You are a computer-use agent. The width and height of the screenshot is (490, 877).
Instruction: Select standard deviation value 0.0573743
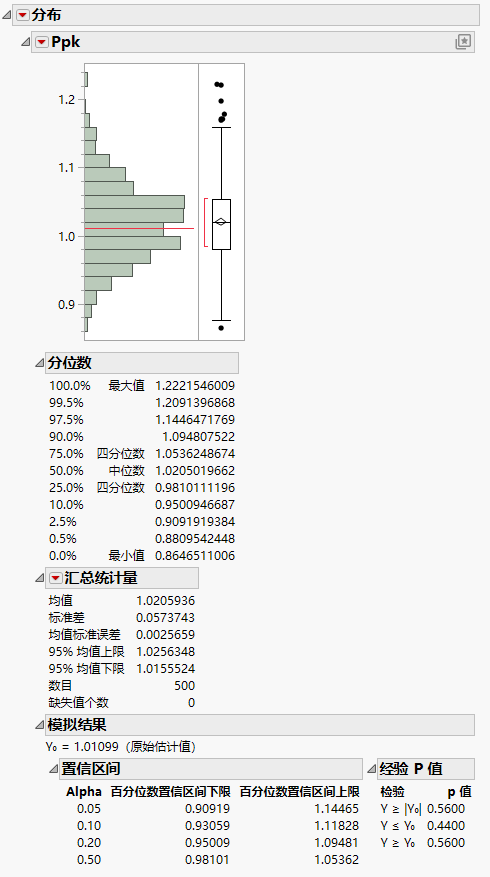click(x=166, y=617)
